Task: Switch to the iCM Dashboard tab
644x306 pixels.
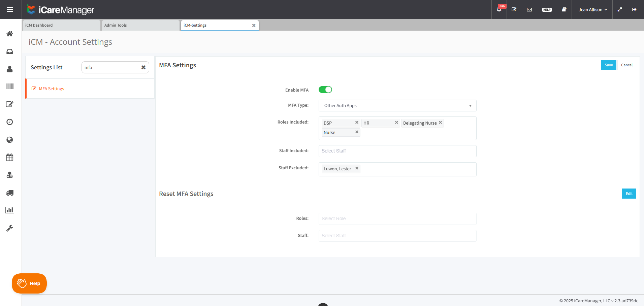Action: pyautogui.click(x=61, y=25)
